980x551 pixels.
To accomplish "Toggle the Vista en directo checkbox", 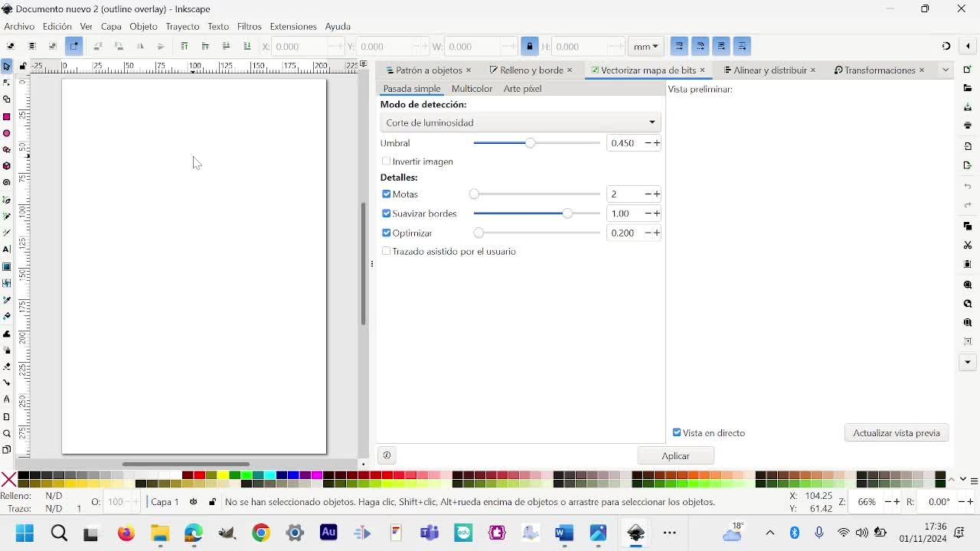I will [x=677, y=432].
